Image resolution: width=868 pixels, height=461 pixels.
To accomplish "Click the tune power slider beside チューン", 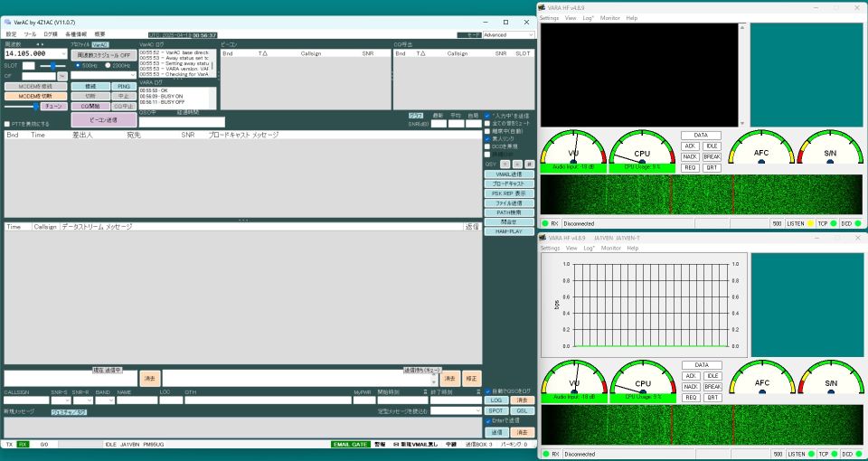I will [x=22, y=107].
